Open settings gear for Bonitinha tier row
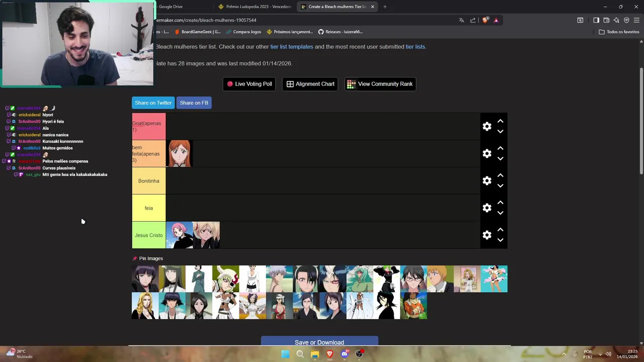 click(487, 180)
